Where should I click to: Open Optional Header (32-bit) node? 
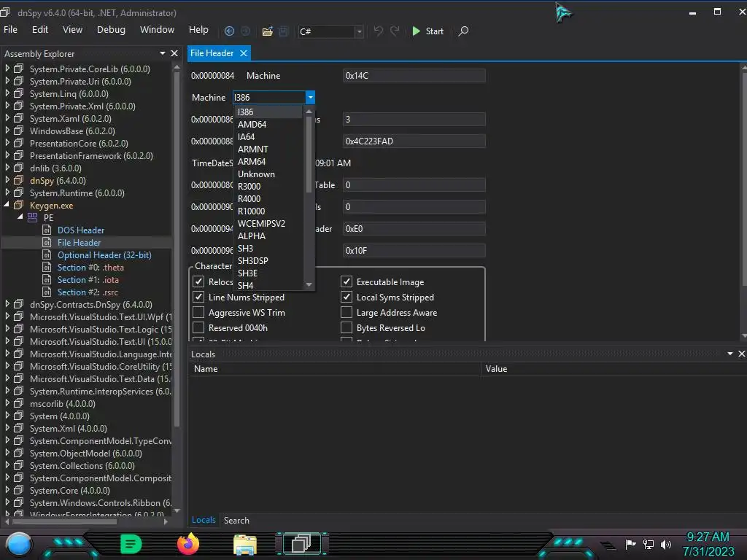coord(104,254)
